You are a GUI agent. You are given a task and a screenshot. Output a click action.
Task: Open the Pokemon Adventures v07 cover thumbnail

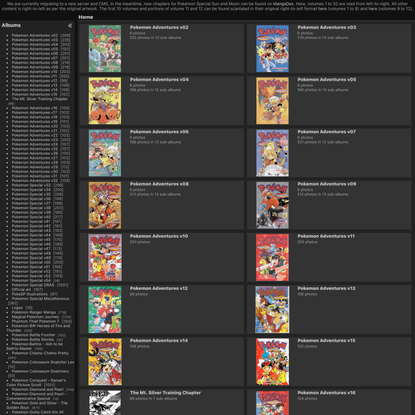tap(272, 153)
